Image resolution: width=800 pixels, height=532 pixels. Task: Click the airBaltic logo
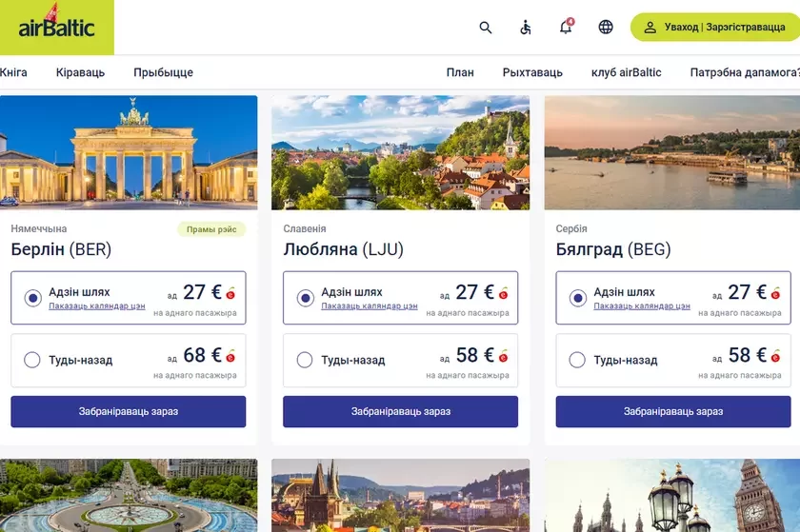(57, 26)
